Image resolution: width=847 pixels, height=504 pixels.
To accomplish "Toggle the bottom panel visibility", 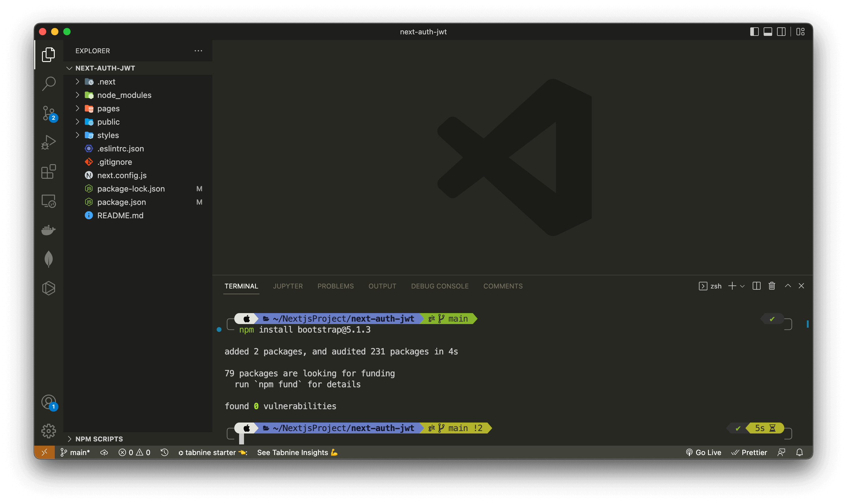I will [768, 32].
